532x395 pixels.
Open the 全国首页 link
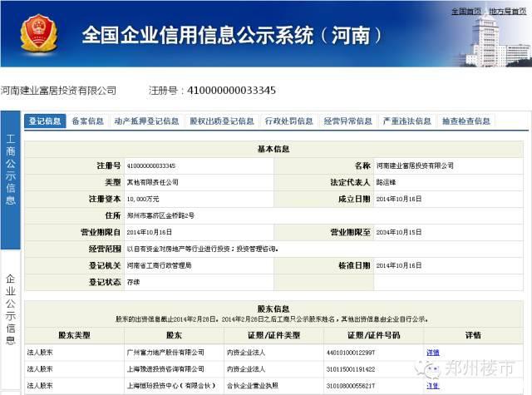[x=466, y=11]
